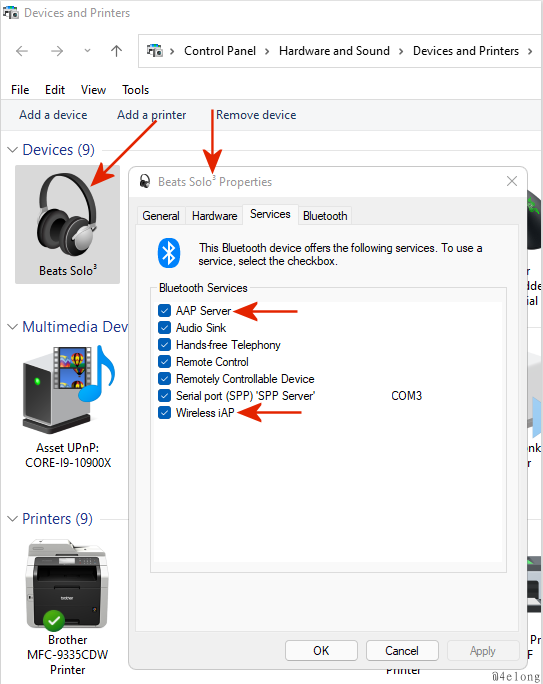Click the Bluetooth logo in Services tab
This screenshot has width=543, height=684.
169,253
